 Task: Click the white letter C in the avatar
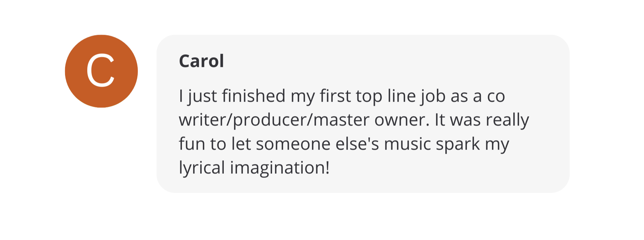coord(100,71)
